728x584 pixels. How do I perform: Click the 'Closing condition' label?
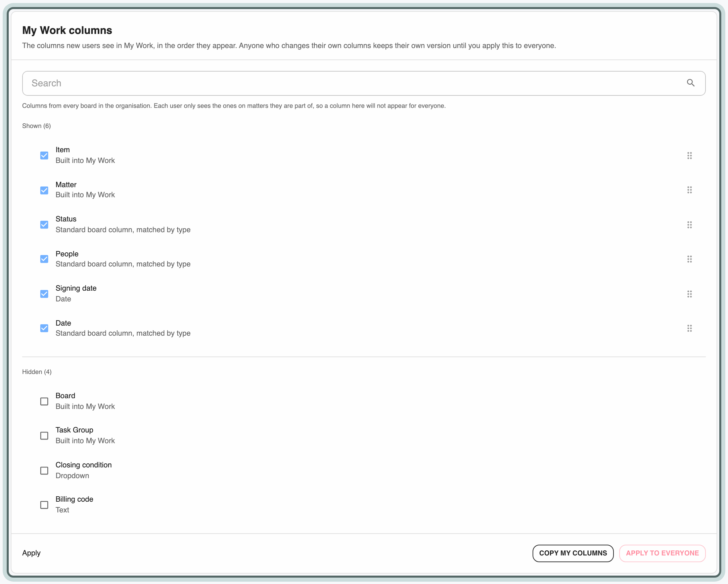pos(83,465)
